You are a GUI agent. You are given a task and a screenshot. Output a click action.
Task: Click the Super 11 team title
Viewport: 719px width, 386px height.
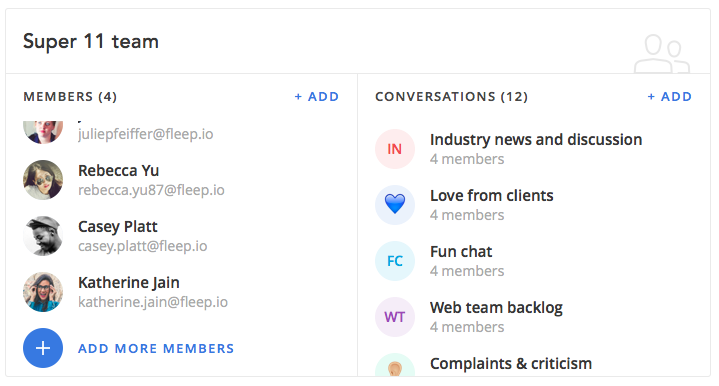[x=91, y=41]
